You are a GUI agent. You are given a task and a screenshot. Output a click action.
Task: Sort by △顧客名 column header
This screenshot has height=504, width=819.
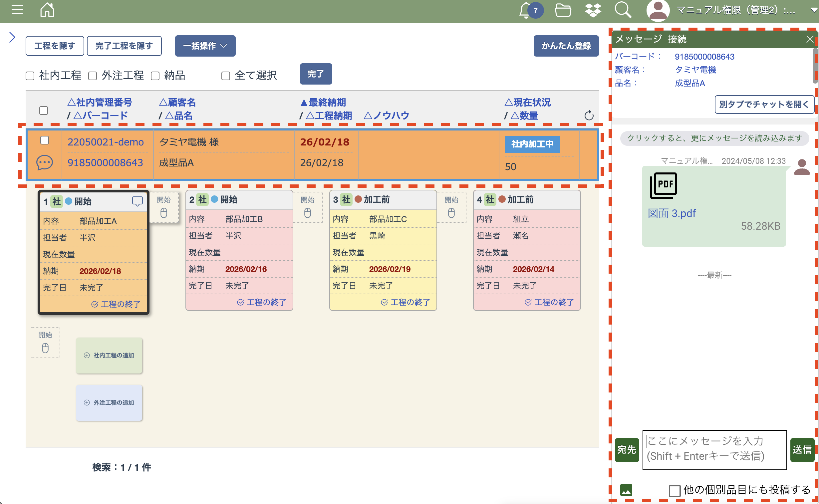pyautogui.click(x=177, y=102)
